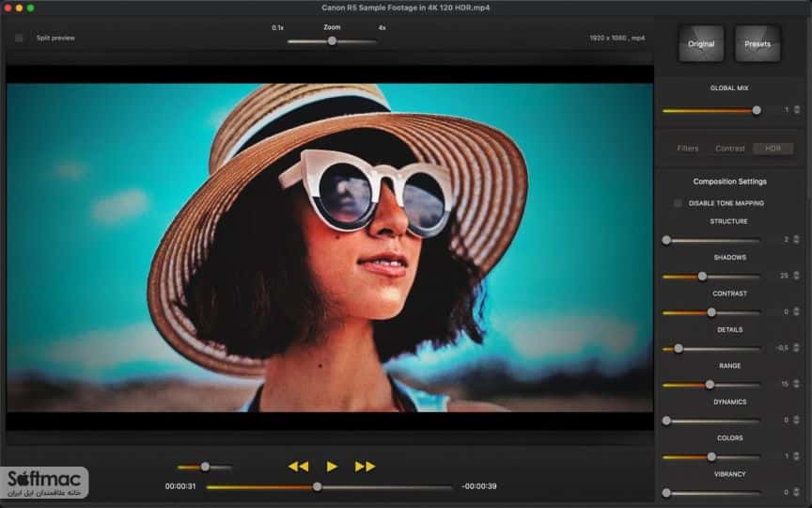Click the 4x zoom maximum label
The image size is (812, 508).
pos(382,27)
